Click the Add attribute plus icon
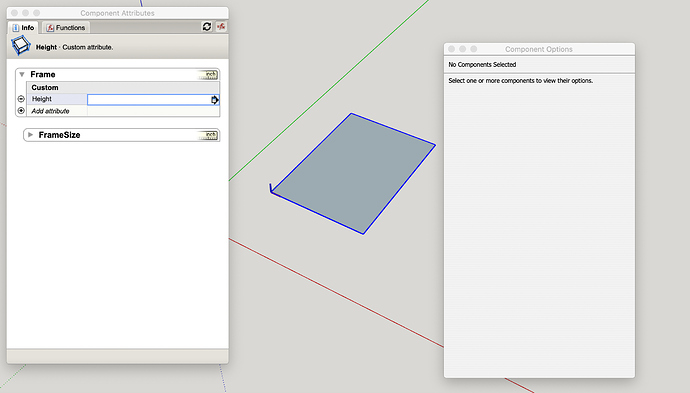690x393 pixels. 21,110
